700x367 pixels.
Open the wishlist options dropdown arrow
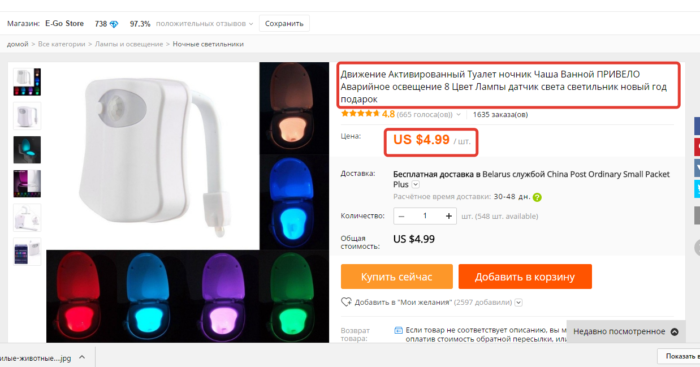click(518, 302)
